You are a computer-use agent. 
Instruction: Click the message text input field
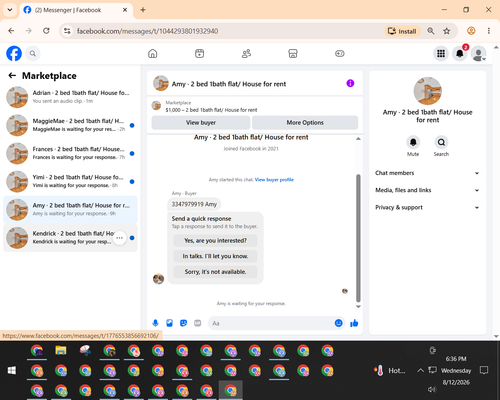coord(272,323)
